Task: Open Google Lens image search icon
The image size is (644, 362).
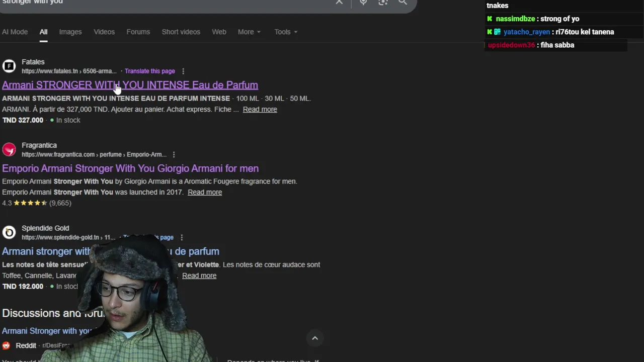Action: click(x=383, y=2)
